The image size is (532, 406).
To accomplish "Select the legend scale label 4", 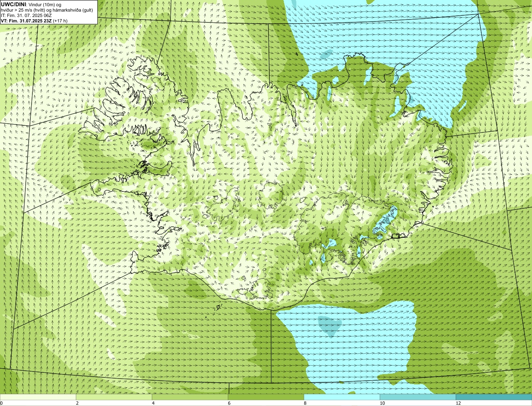I will pos(153,403).
